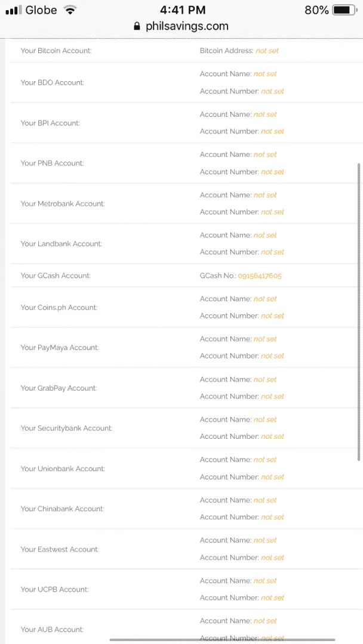Select the Your PNB Account row label

[52, 163]
